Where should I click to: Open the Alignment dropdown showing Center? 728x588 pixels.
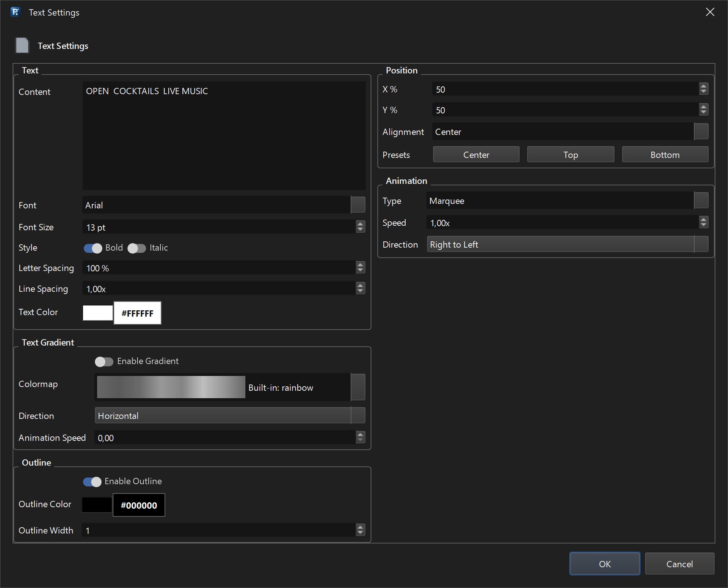point(570,132)
